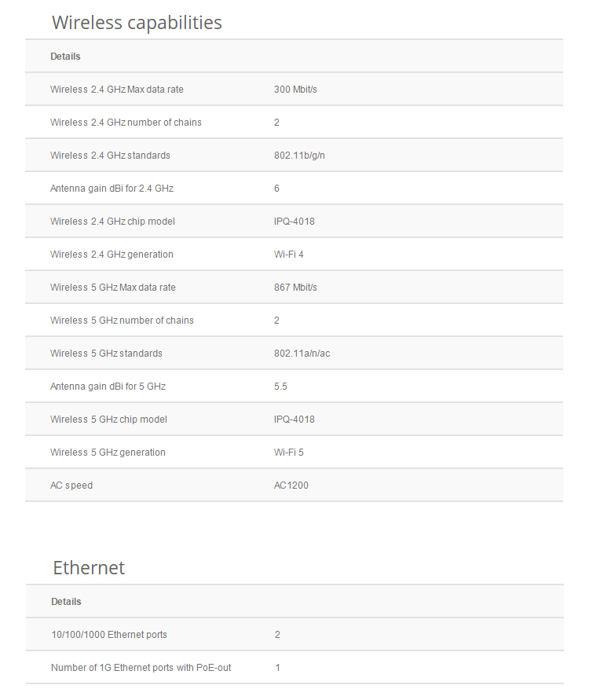Select the 802.11b/g/n standards value
The width and height of the screenshot is (589, 700).
click(299, 156)
